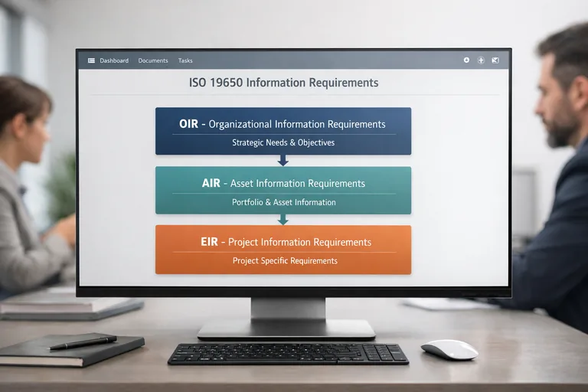Open the Dashboard menu item
Screen dimensions: 588x392
[114, 60]
